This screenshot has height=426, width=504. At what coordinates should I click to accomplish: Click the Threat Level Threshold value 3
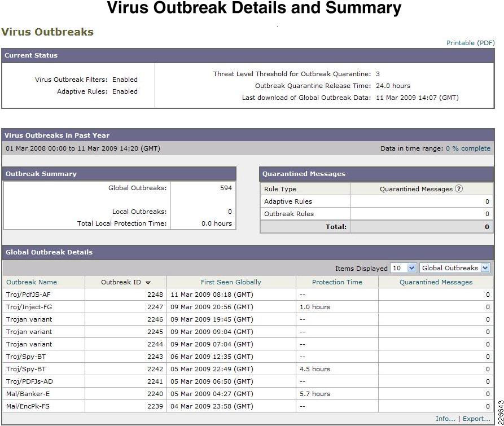378,74
